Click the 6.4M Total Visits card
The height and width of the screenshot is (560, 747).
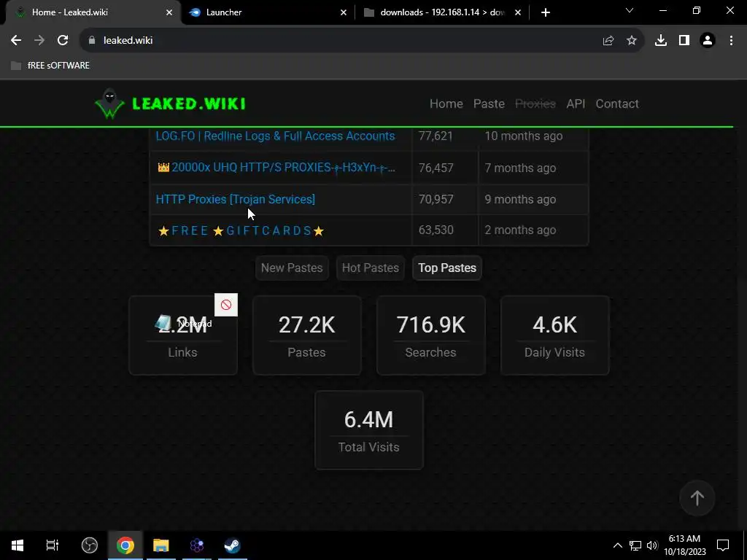pos(368,430)
